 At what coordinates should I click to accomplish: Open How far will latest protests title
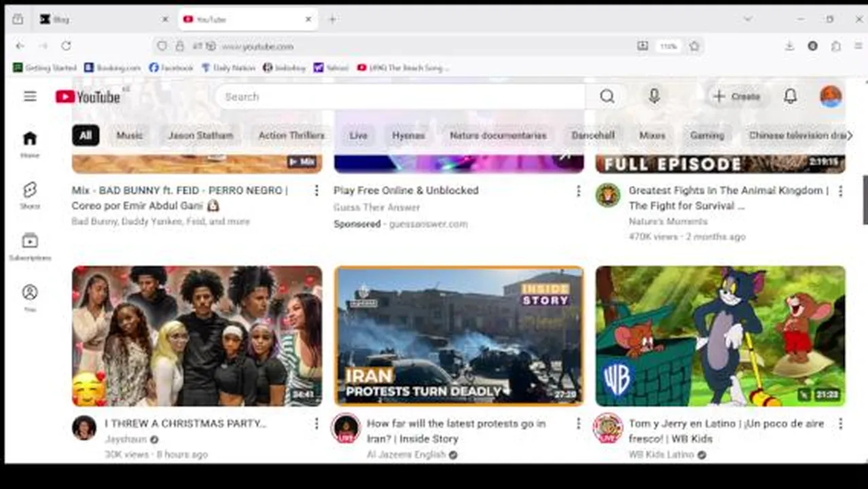pyautogui.click(x=456, y=431)
